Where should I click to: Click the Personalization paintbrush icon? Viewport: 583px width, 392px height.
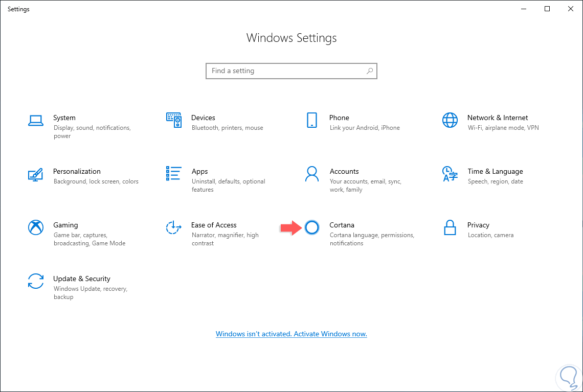point(36,174)
